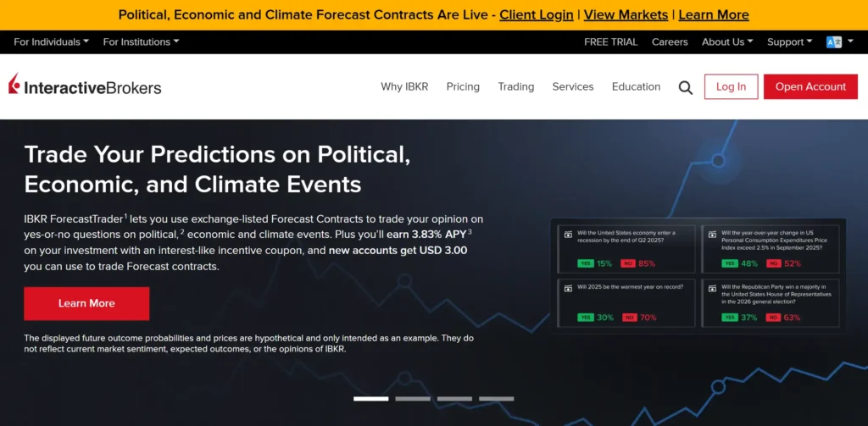Viewport: 868px width, 426px height.
Task: Open the site search magnifier icon
Action: pyautogui.click(x=685, y=87)
